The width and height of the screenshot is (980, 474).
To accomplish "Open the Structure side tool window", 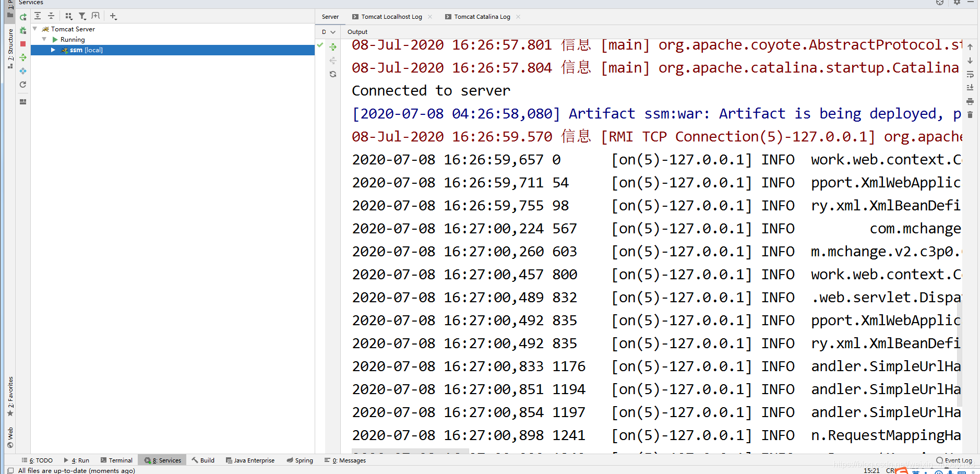I will pyautogui.click(x=10, y=49).
